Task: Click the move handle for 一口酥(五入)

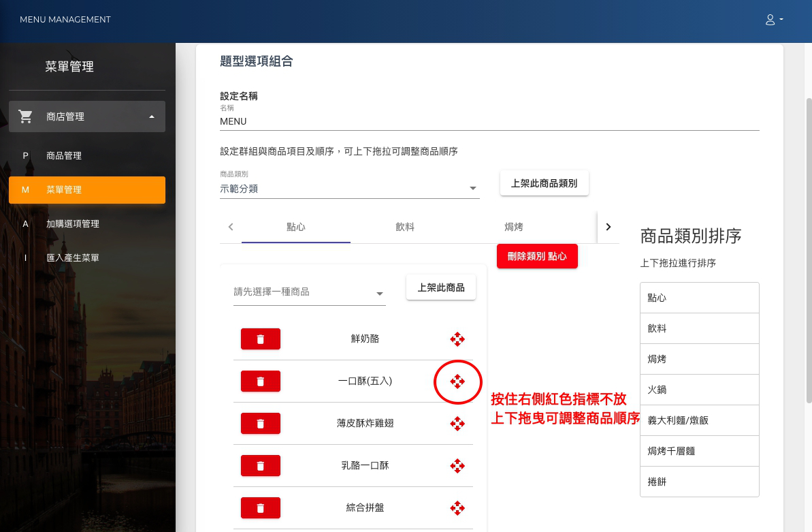Action: (x=457, y=381)
